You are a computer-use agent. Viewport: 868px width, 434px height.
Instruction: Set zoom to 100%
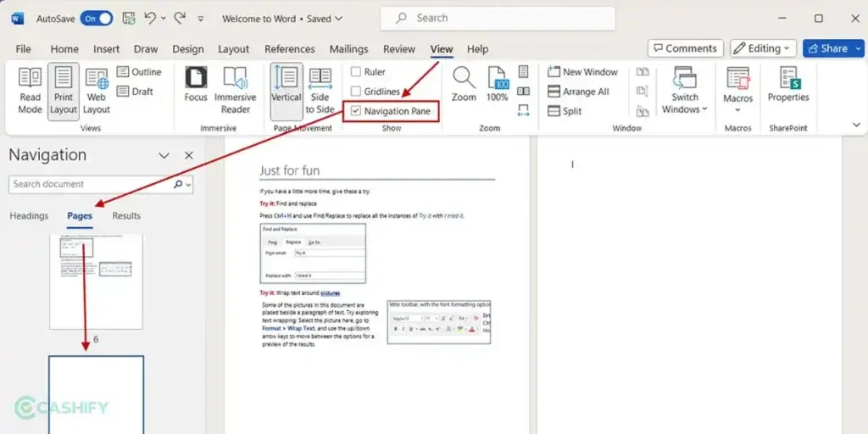pyautogui.click(x=498, y=86)
